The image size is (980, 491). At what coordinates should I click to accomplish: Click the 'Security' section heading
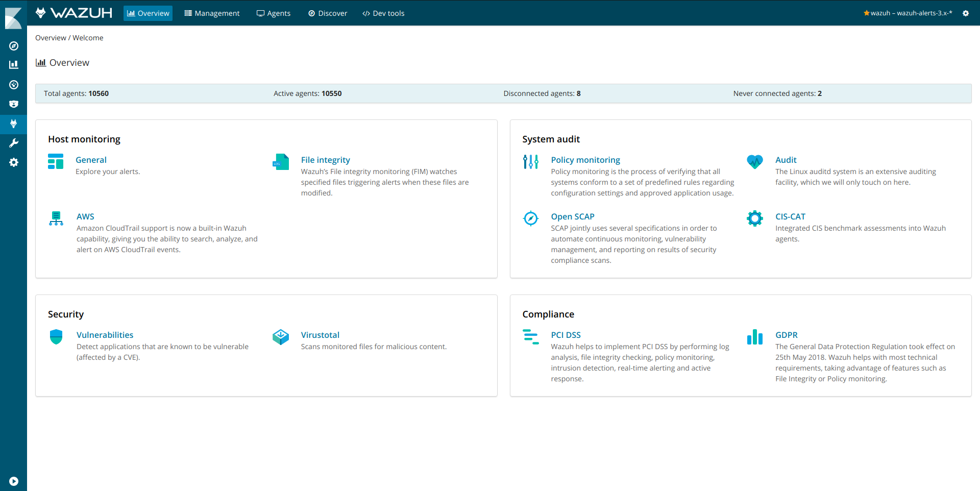point(66,314)
